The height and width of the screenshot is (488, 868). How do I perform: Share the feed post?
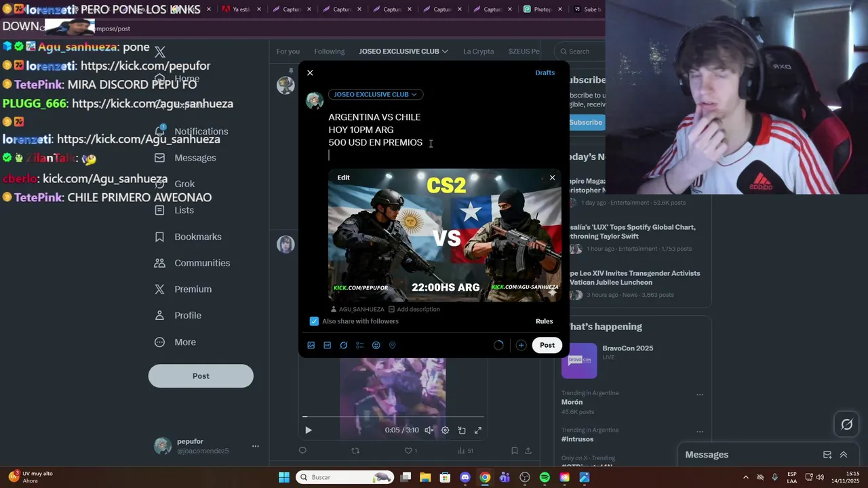pos(528,451)
